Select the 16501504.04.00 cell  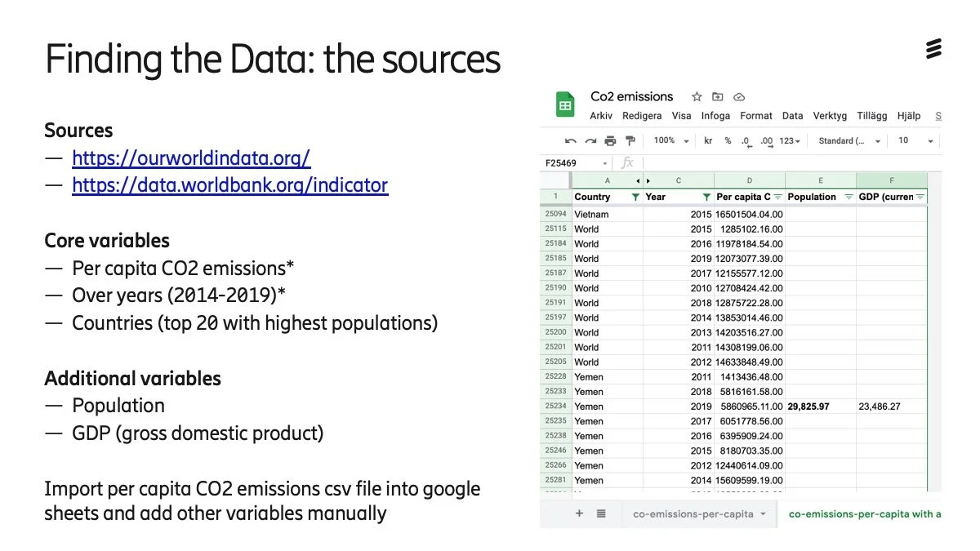(750, 215)
